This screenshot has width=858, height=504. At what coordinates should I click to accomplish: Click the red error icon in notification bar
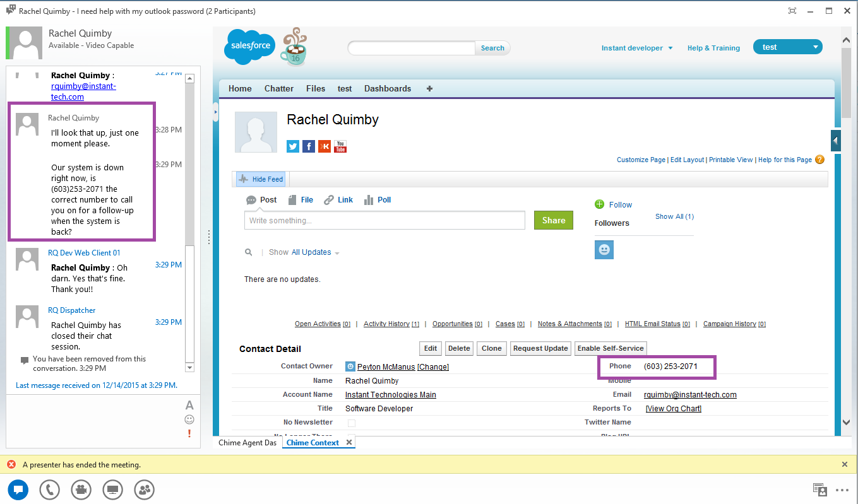coord(11,464)
